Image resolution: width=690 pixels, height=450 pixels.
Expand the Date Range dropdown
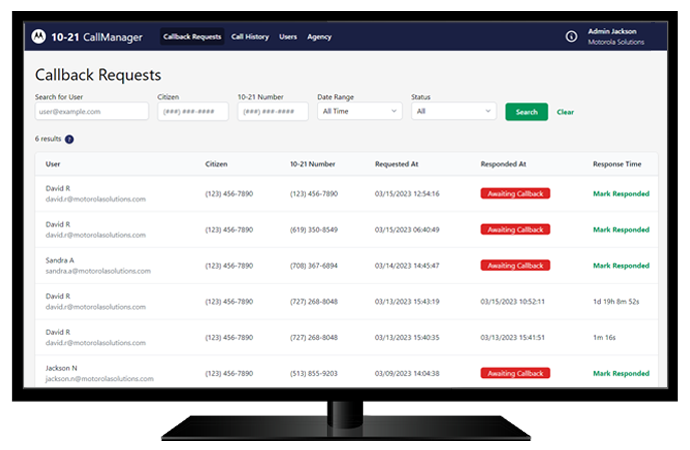[359, 112]
